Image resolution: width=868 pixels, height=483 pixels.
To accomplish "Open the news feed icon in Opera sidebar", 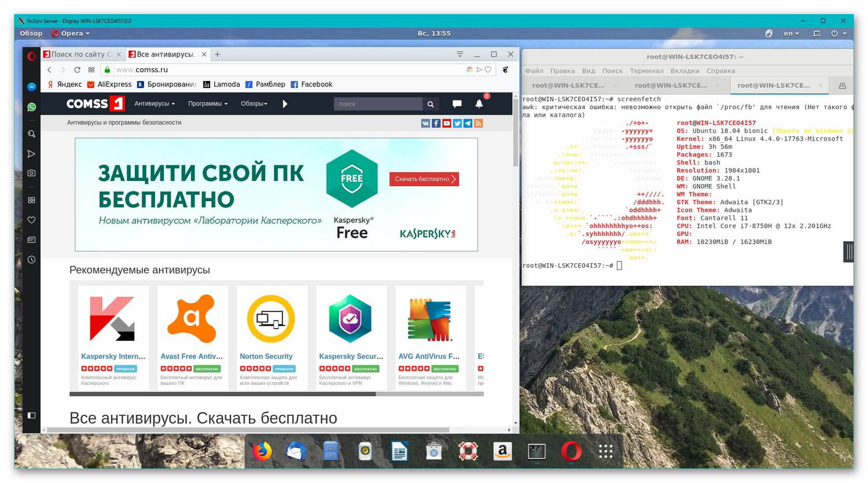I will click(x=32, y=239).
